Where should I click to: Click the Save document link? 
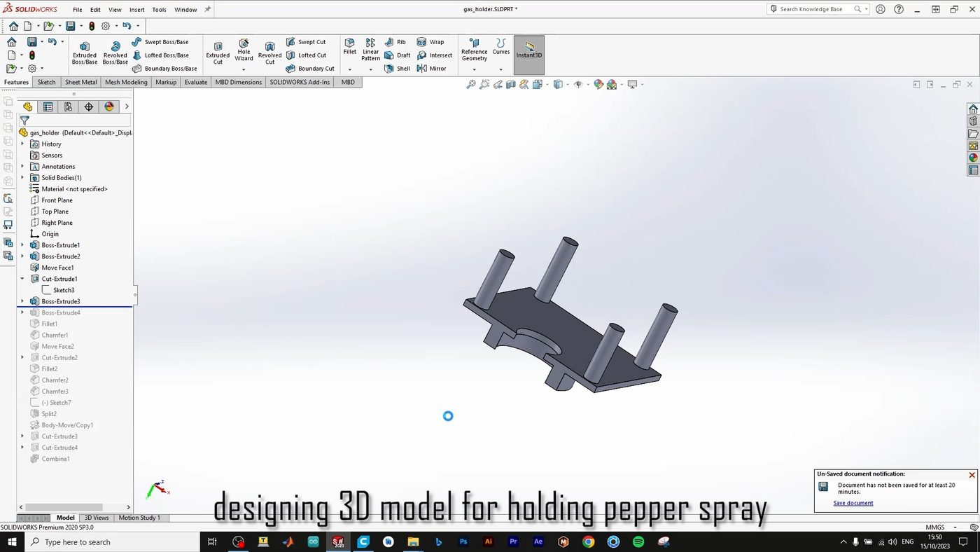point(853,503)
